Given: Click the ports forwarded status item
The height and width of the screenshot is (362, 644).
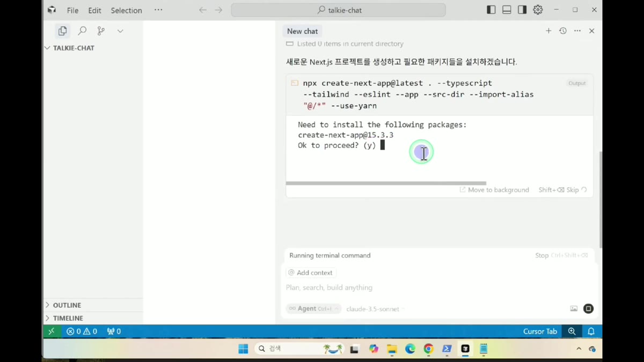Looking at the screenshot, I should click(x=114, y=331).
